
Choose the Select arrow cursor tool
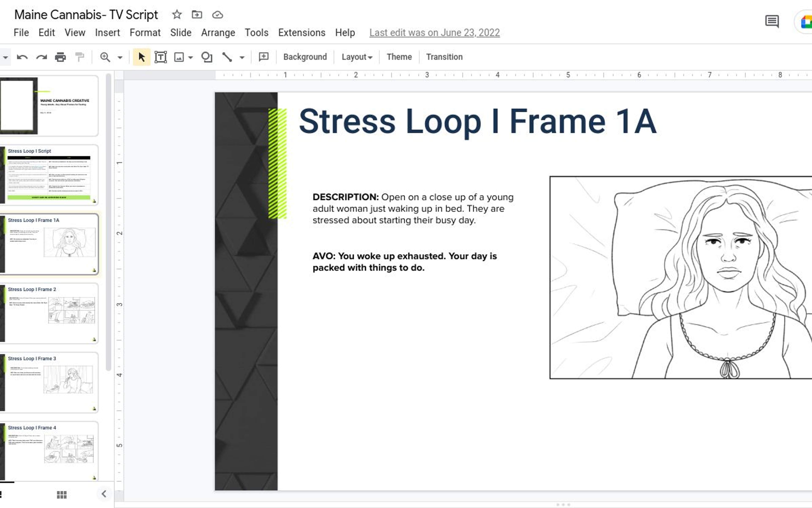click(x=141, y=57)
